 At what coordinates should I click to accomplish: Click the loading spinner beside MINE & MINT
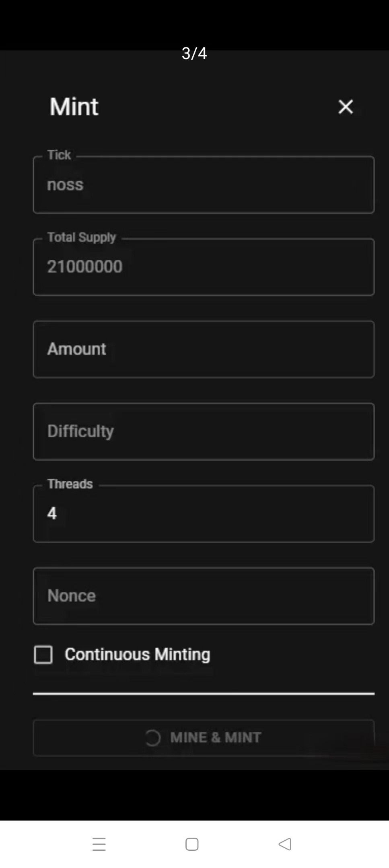coord(152,738)
